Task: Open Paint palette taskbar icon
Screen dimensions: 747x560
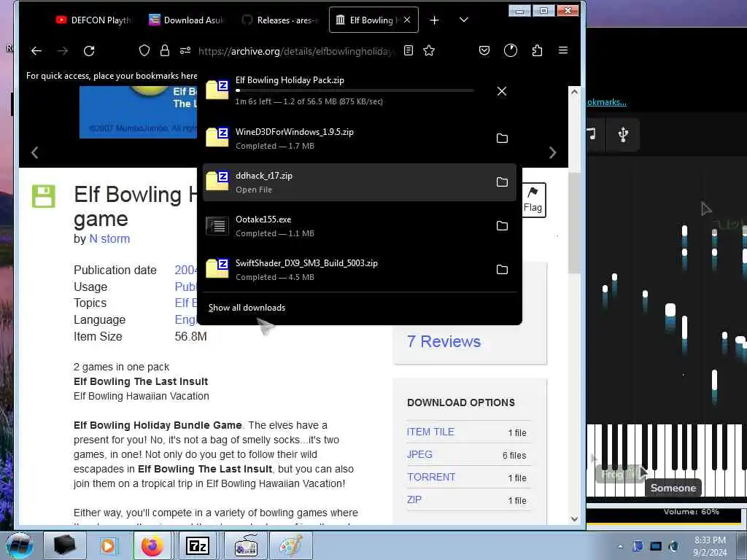Action: coord(290,545)
